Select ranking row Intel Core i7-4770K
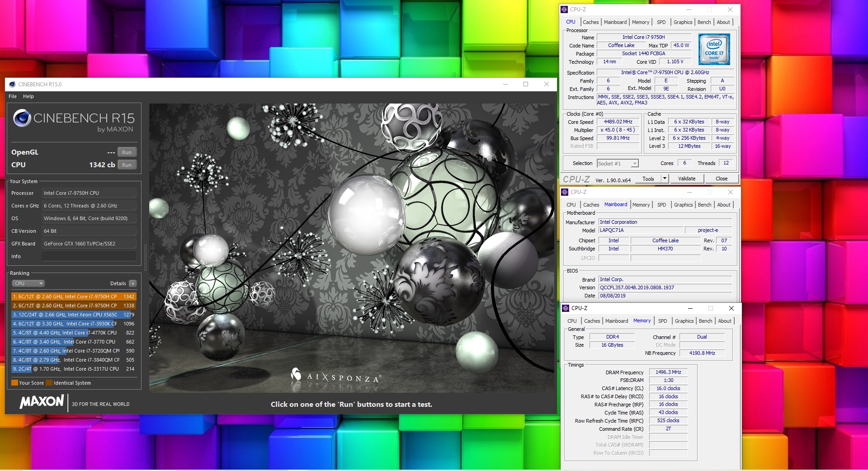This screenshot has width=868, height=471. pos(74,333)
